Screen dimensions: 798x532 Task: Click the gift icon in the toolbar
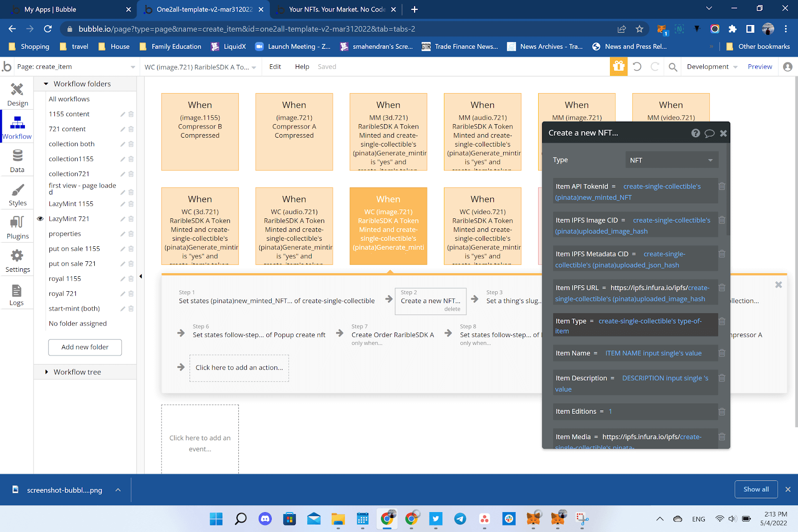(x=618, y=66)
